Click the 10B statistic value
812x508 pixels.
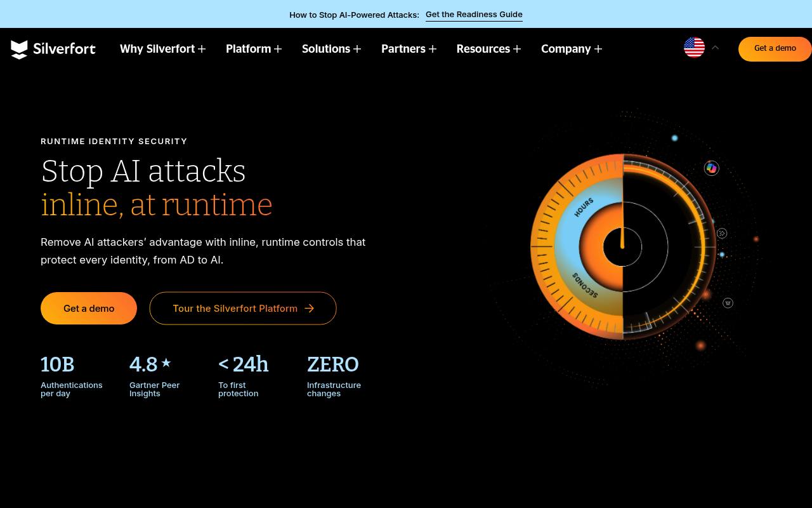(58, 364)
